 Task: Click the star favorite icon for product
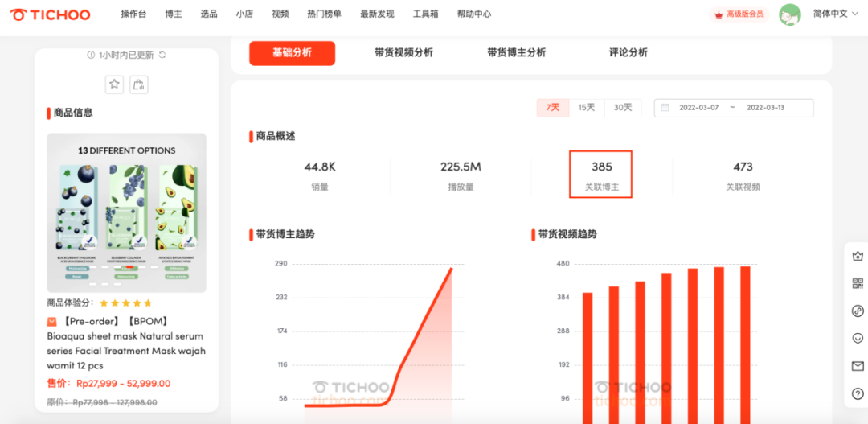pos(115,84)
